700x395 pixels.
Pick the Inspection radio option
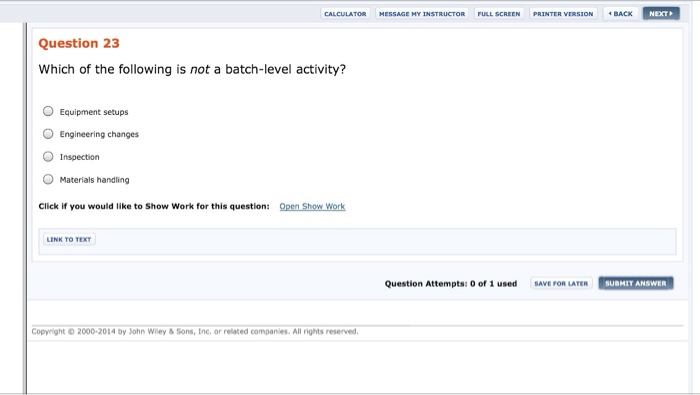click(x=48, y=157)
